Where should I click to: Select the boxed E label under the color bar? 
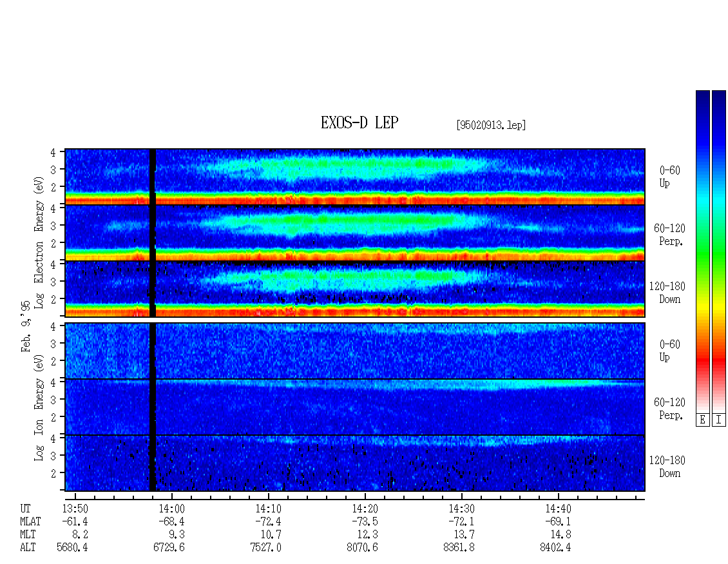pos(702,420)
